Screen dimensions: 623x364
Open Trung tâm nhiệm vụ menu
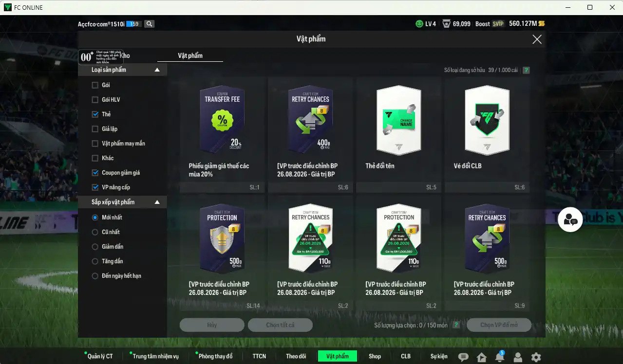(155, 356)
